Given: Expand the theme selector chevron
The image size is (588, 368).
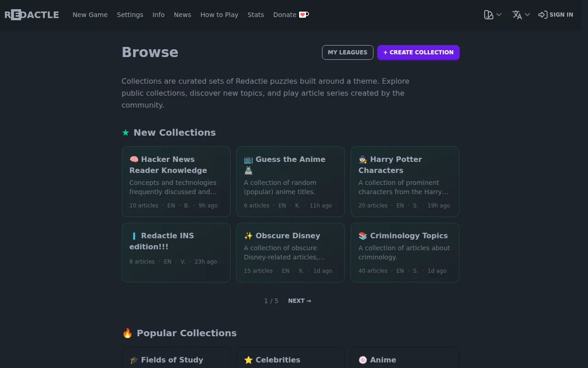Looking at the screenshot, I should [499, 15].
